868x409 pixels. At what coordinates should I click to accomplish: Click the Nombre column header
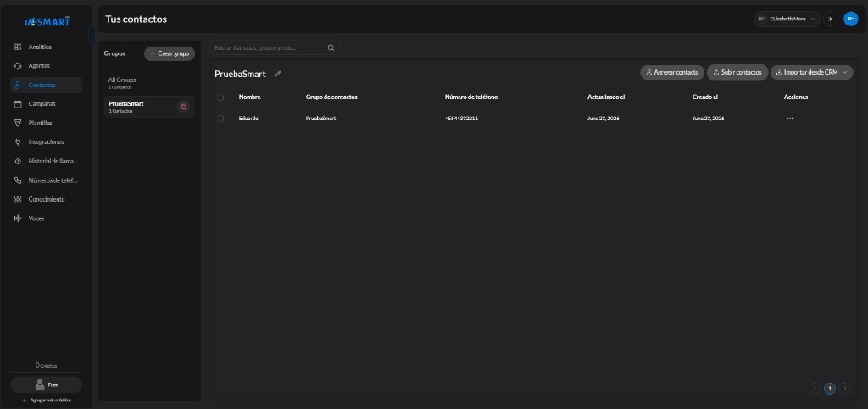coord(250,97)
